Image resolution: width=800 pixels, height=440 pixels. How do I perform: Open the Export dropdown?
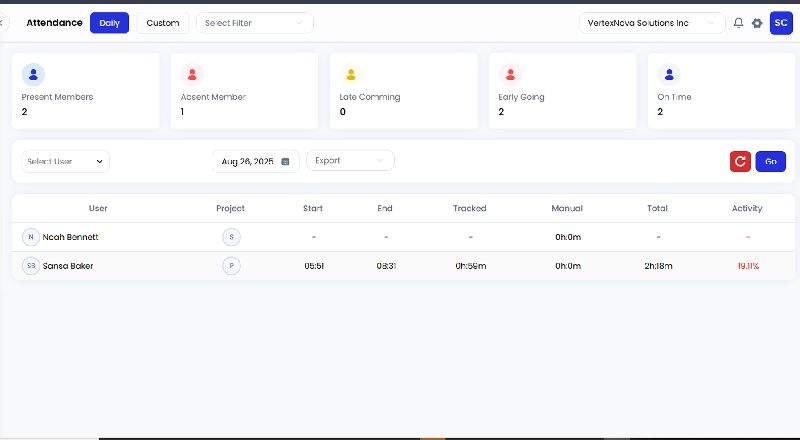click(349, 160)
